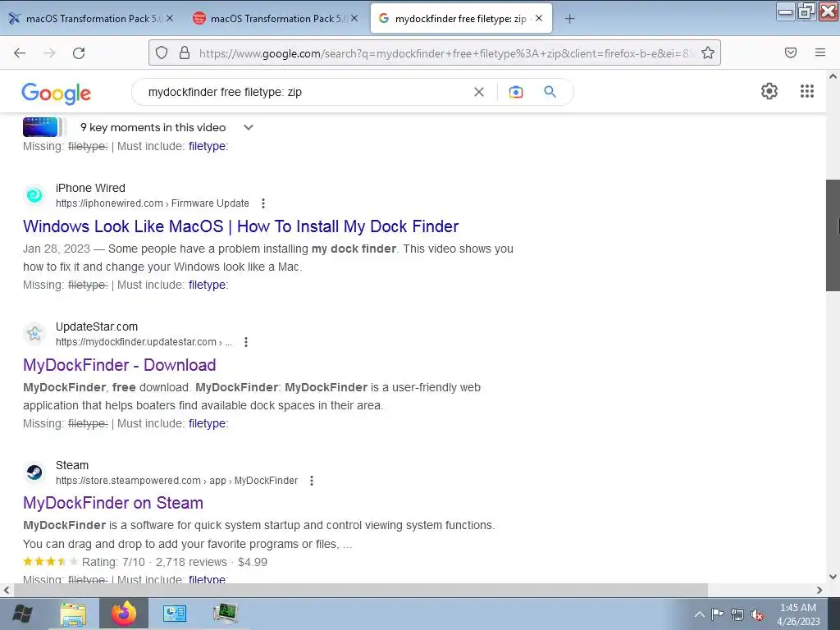Click the scroll up arrow

coord(833,76)
